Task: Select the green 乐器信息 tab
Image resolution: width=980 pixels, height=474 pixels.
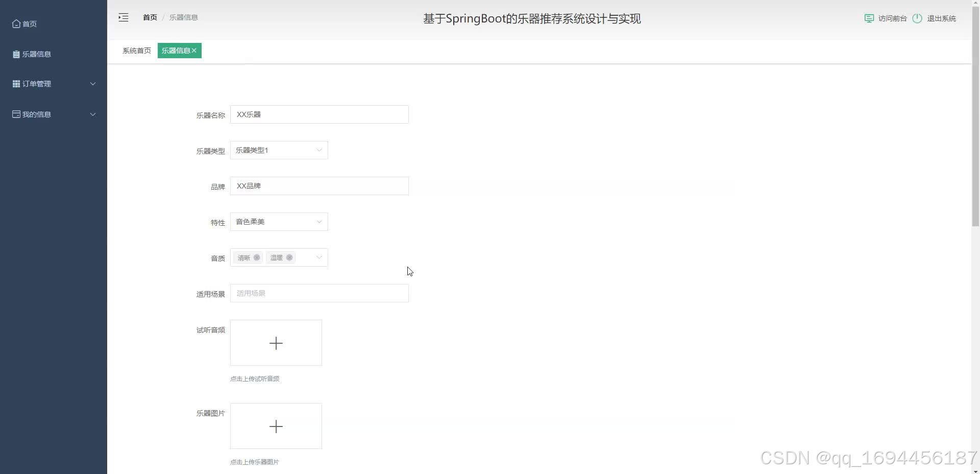Action: [180, 51]
